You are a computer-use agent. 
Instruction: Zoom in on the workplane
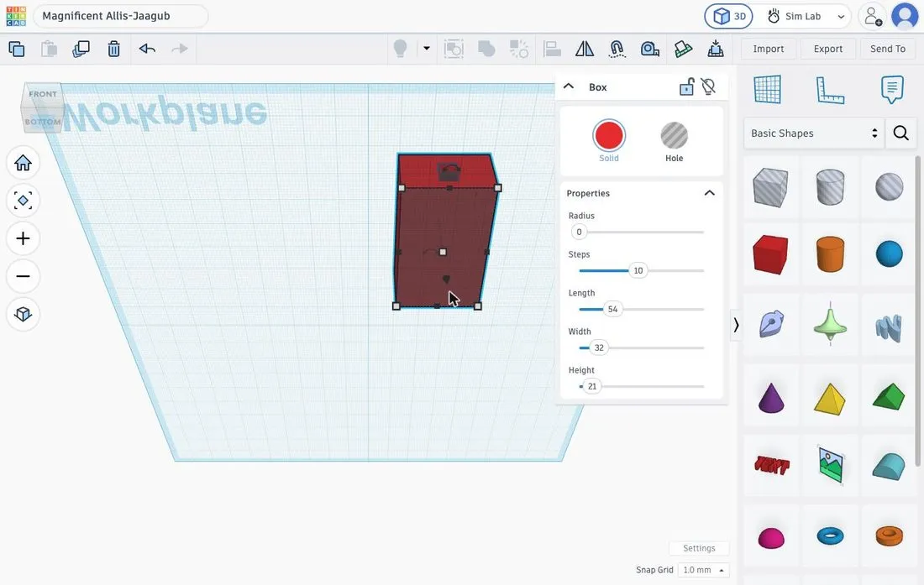23,238
